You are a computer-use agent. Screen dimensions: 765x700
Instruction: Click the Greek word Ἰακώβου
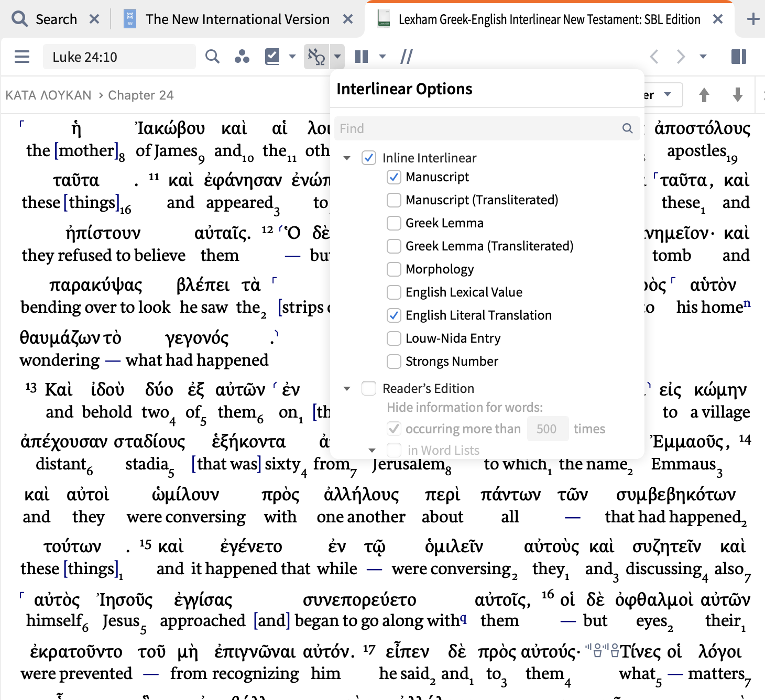coord(169,128)
